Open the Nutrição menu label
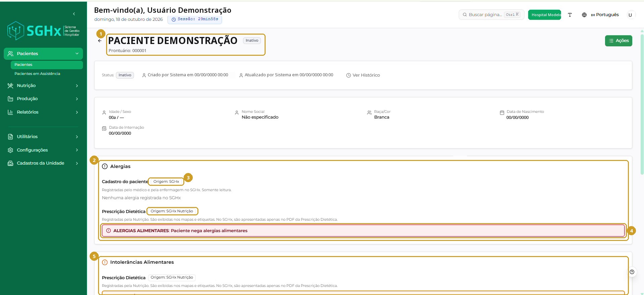The width and height of the screenshot is (644, 295). pyautogui.click(x=26, y=86)
